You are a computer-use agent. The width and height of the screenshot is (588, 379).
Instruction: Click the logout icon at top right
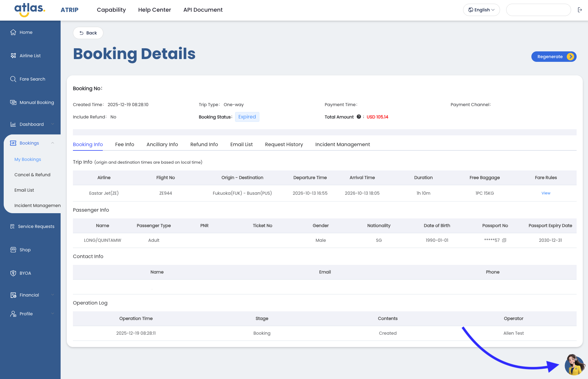click(x=580, y=10)
